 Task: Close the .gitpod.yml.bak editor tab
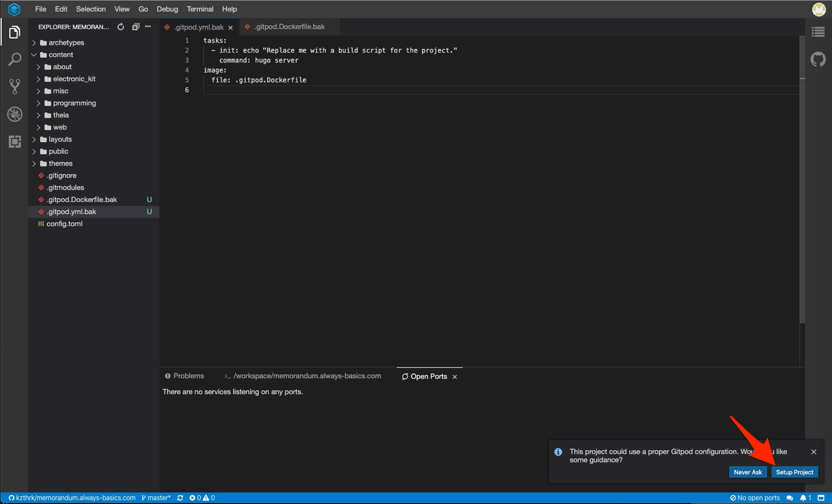point(230,27)
